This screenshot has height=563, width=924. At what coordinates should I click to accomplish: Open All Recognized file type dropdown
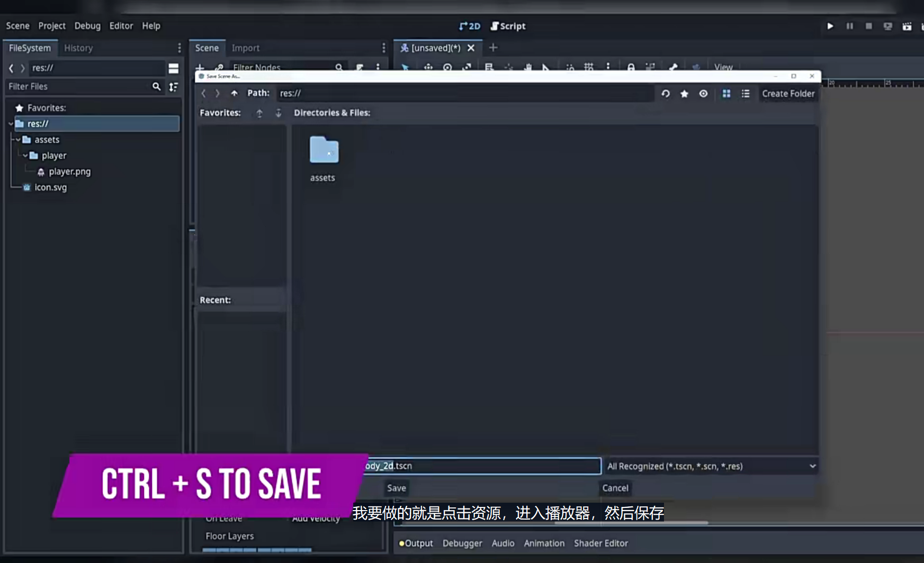click(711, 466)
